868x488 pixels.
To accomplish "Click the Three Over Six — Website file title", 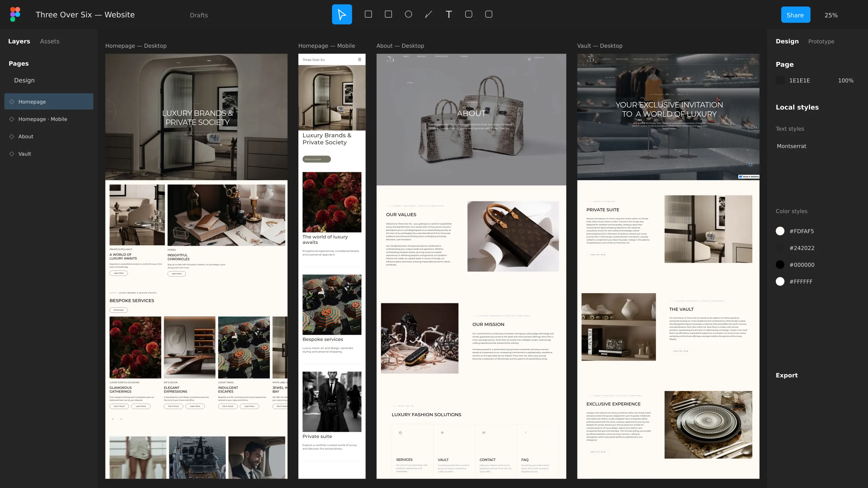I will [85, 15].
